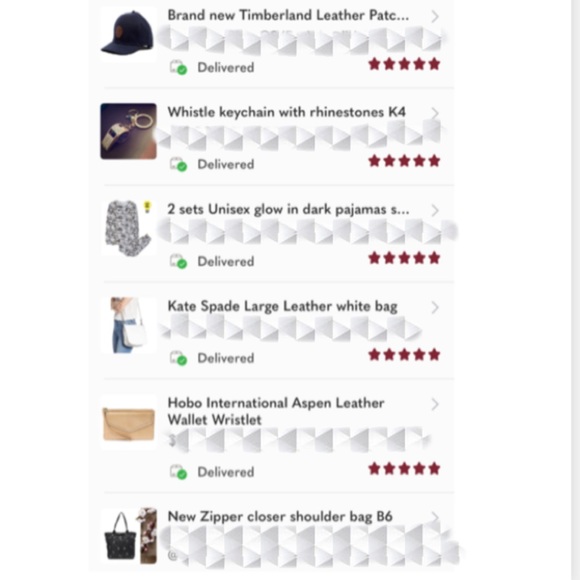Click the five-star rating of Timberland cap
This screenshot has height=580, width=580.
point(404,64)
